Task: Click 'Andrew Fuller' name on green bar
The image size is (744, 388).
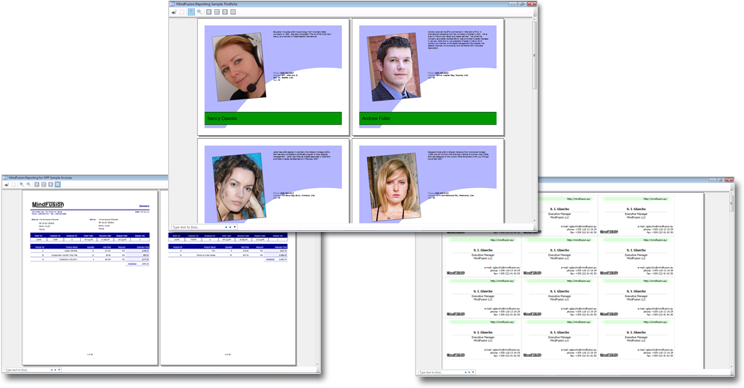Action: (376, 118)
